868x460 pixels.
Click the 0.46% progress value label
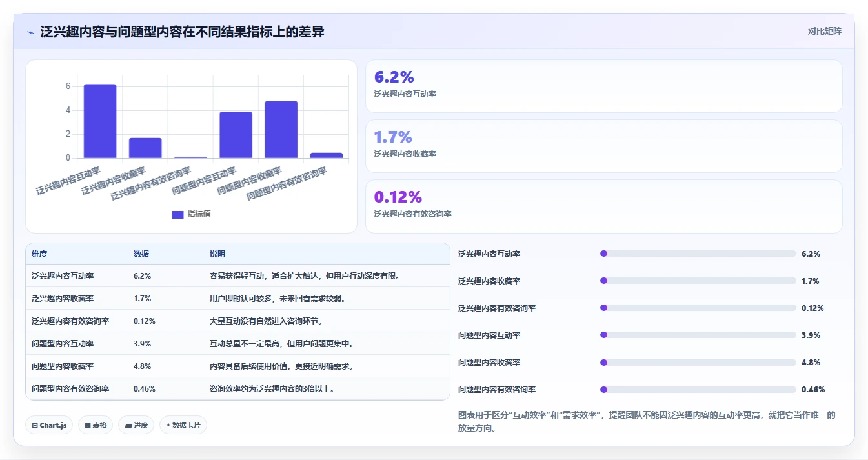[813, 390]
